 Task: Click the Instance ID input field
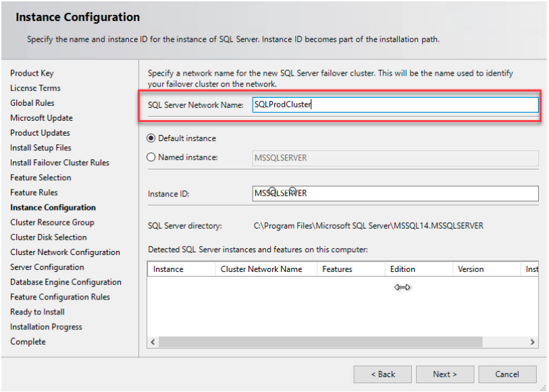[x=395, y=194]
